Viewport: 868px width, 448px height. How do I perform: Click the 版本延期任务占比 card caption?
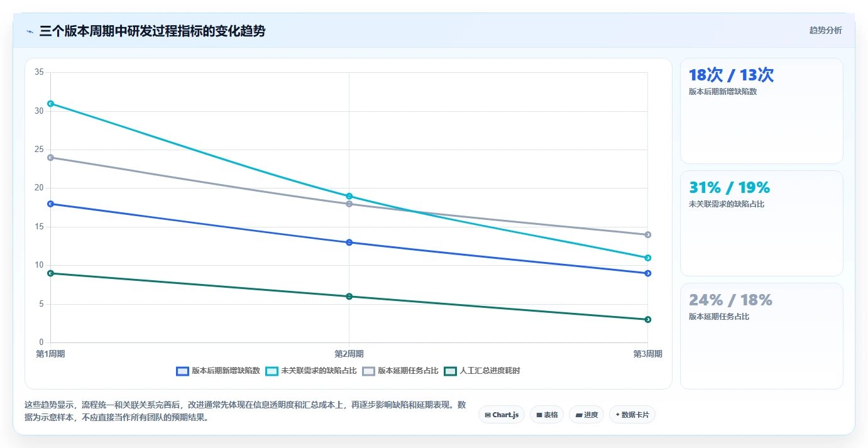[x=719, y=317]
